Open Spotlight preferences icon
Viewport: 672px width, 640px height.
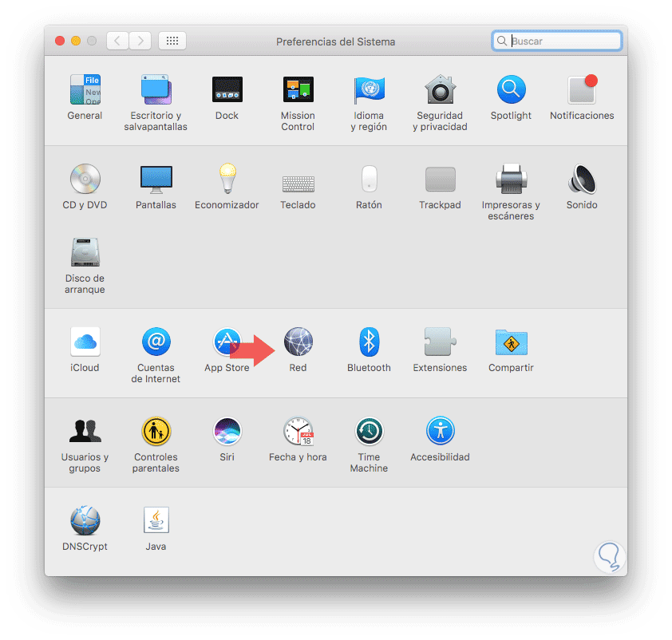[x=512, y=89]
